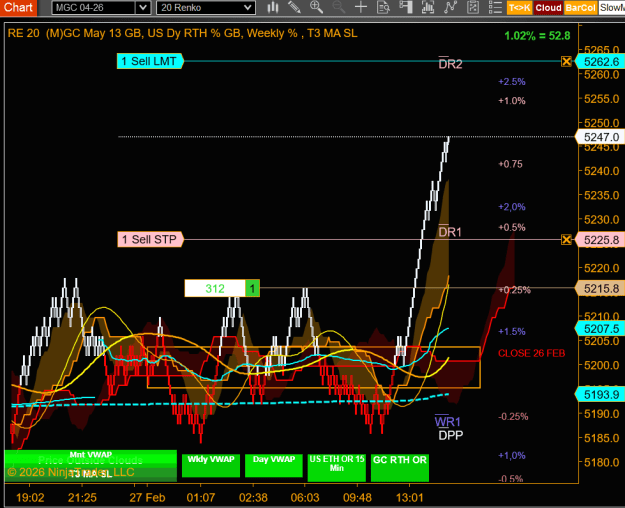Click the 5180.0 price scale label
625x508 pixels.
coord(601,463)
